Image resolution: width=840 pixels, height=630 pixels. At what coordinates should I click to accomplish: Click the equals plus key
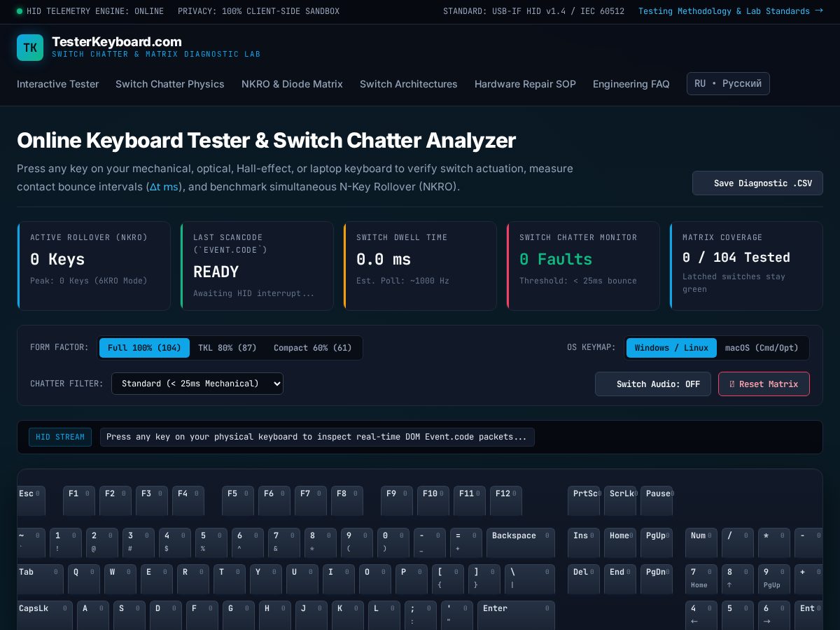click(466, 543)
